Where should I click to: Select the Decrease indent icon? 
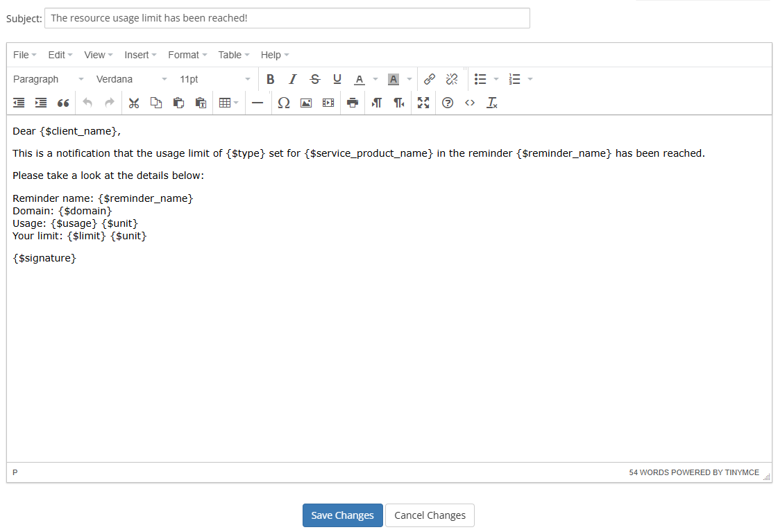click(19, 103)
